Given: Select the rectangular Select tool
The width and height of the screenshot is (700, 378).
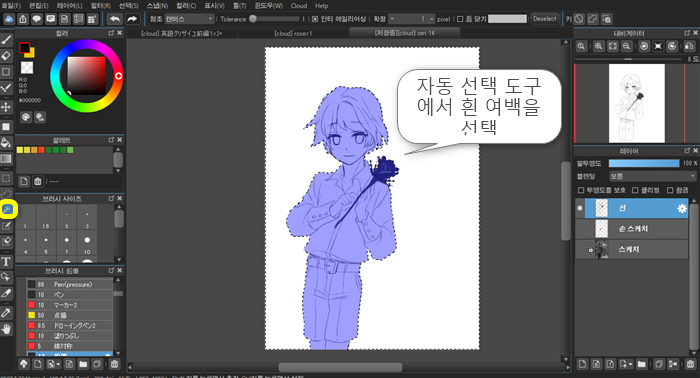Looking at the screenshot, I should coord(6,178).
